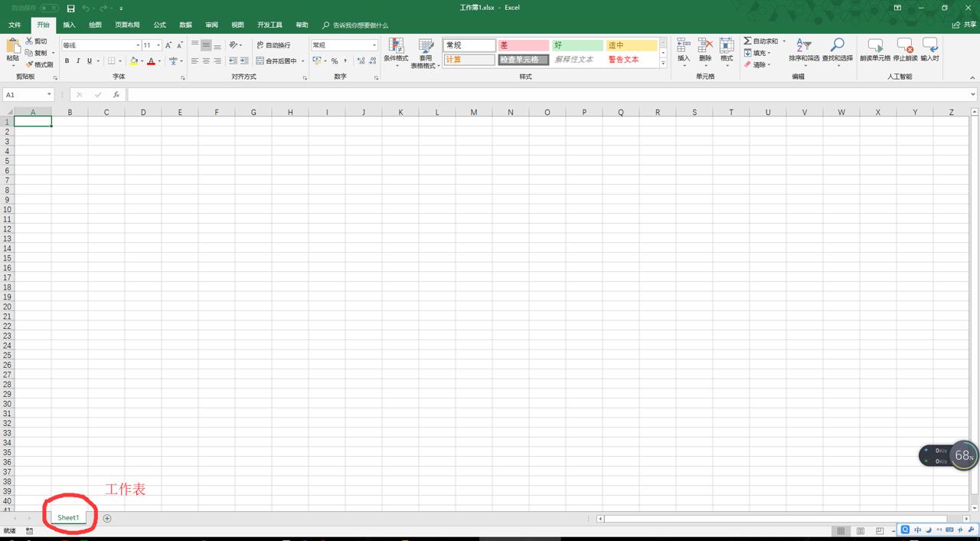The width and height of the screenshot is (980, 541).
Task: Open the 数据 ribbon tab
Action: tap(185, 24)
